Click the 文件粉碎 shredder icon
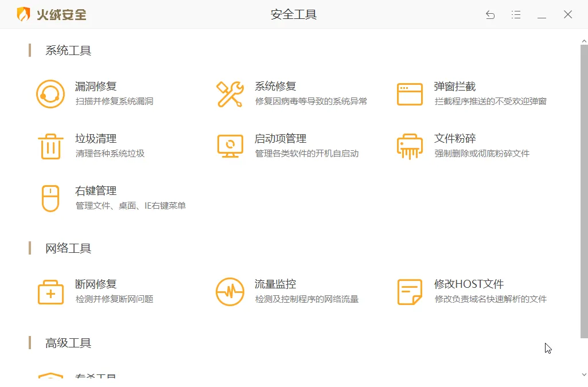The height and width of the screenshot is (387, 588). pos(410,146)
